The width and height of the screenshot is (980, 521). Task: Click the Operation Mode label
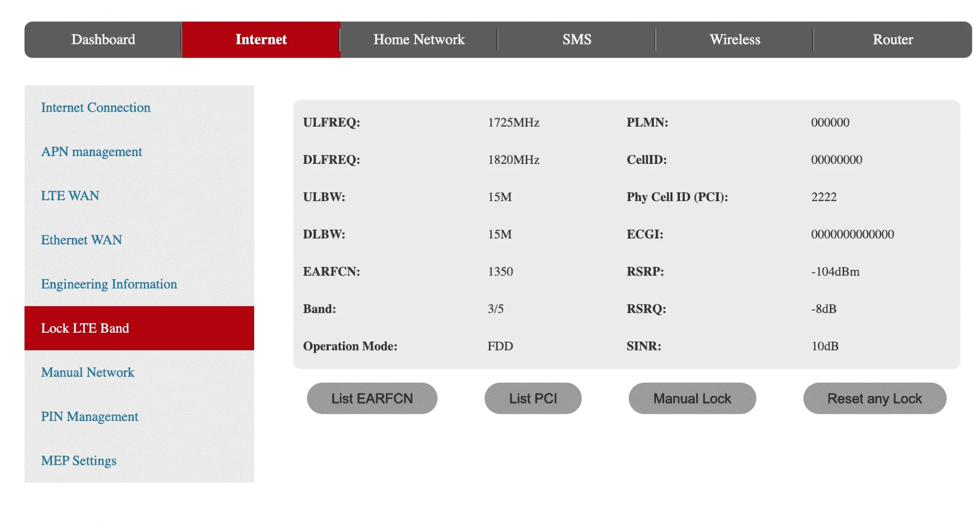pyautogui.click(x=350, y=346)
